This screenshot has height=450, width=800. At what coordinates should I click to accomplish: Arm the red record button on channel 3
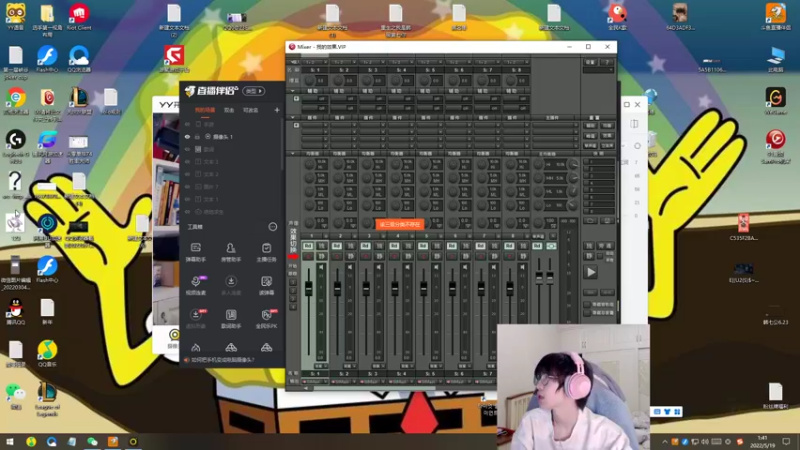click(365, 256)
